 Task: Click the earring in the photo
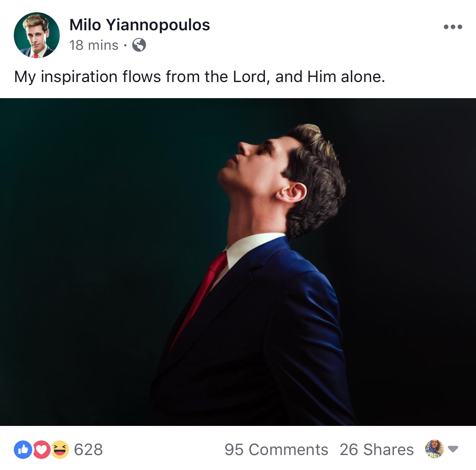coord(279,196)
